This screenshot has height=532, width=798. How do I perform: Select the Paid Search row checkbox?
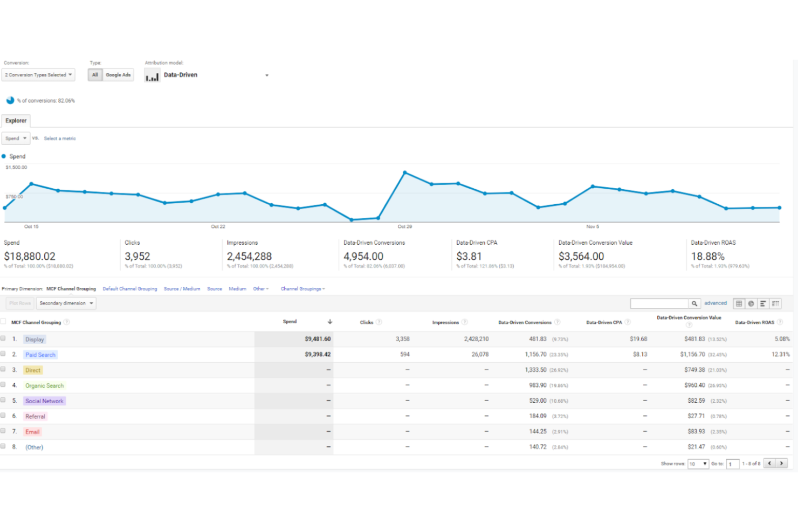click(x=4, y=355)
